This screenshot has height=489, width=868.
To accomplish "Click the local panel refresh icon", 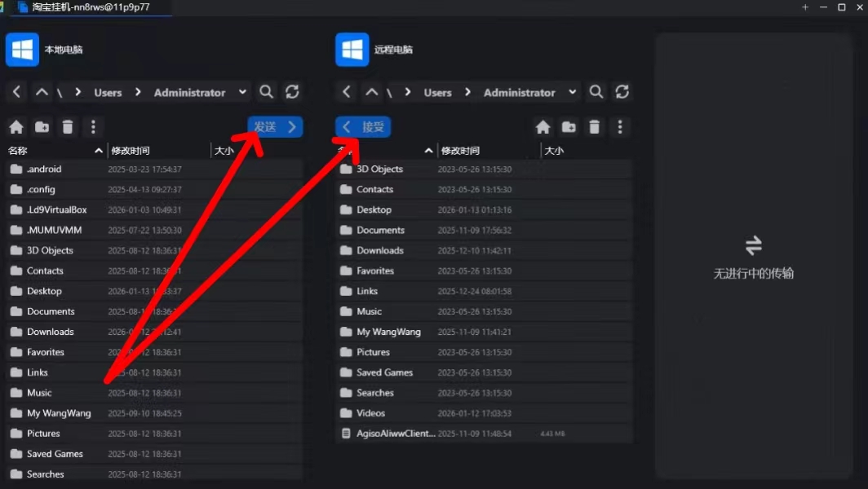I will tap(292, 92).
